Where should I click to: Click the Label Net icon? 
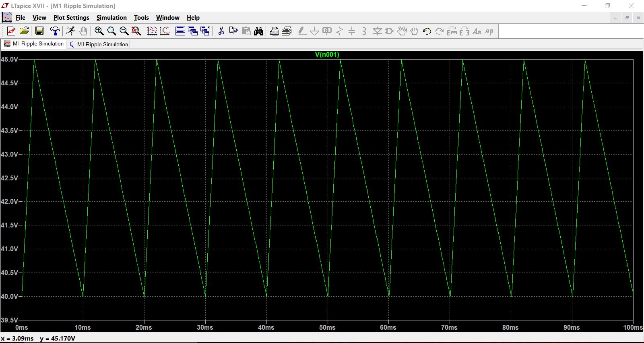pos(327,31)
